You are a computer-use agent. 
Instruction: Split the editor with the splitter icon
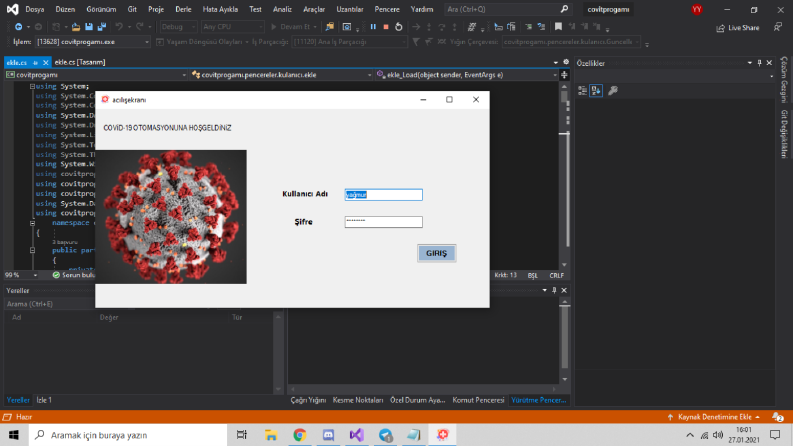(564, 75)
